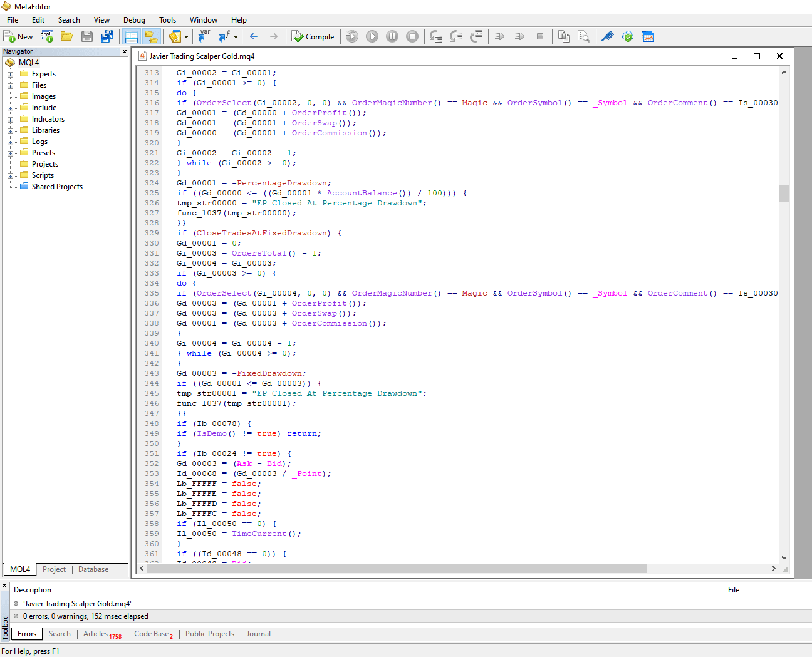Switch to the Project tab
This screenshot has width=812, height=657.
pyautogui.click(x=54, y=569)
